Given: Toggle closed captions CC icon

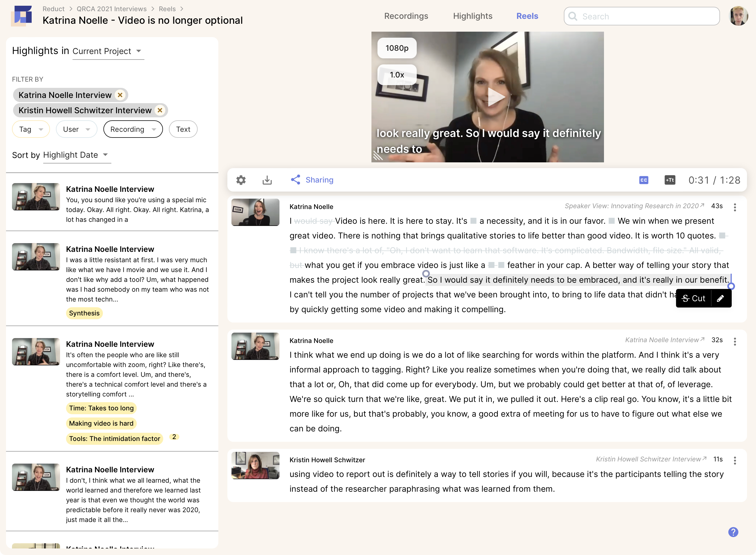Looking at the screenshot, I should pos(644,180).
